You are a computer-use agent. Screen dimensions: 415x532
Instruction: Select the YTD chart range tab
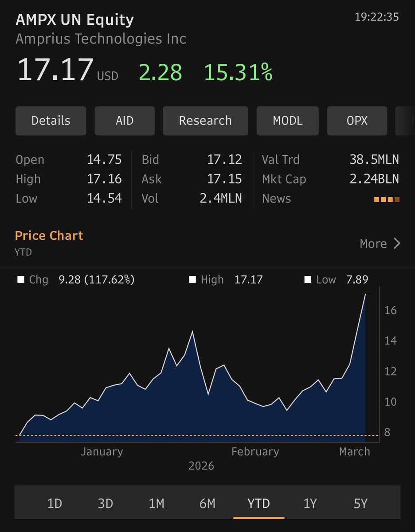pos(258,504)
